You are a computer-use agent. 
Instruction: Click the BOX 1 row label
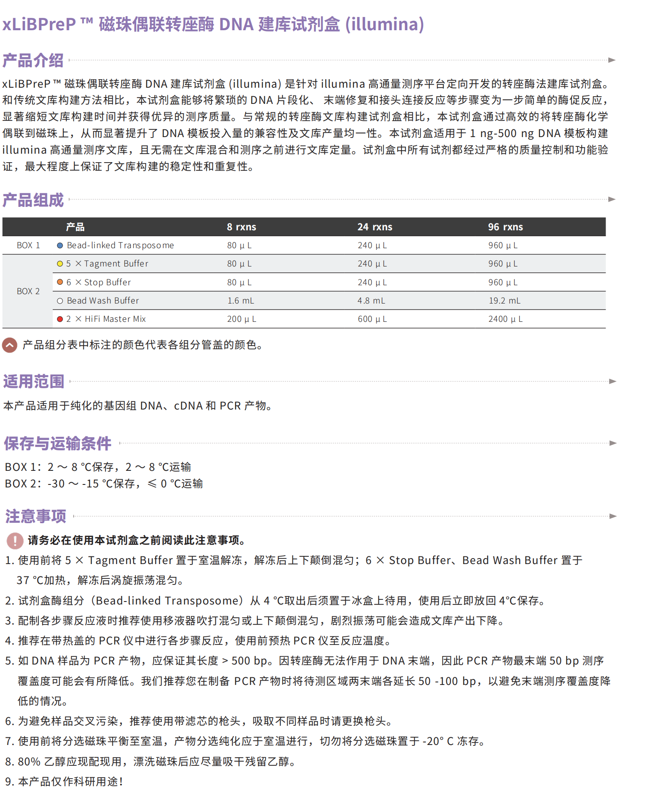[29, 246]
